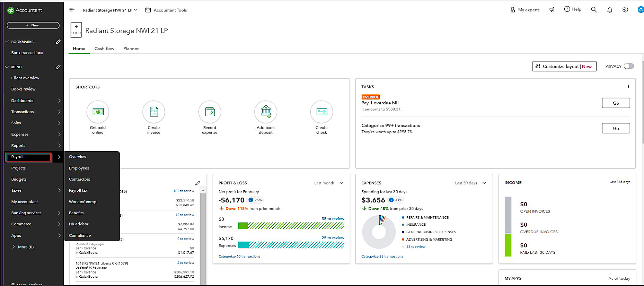Click Customize layout button

coord(564,66)
